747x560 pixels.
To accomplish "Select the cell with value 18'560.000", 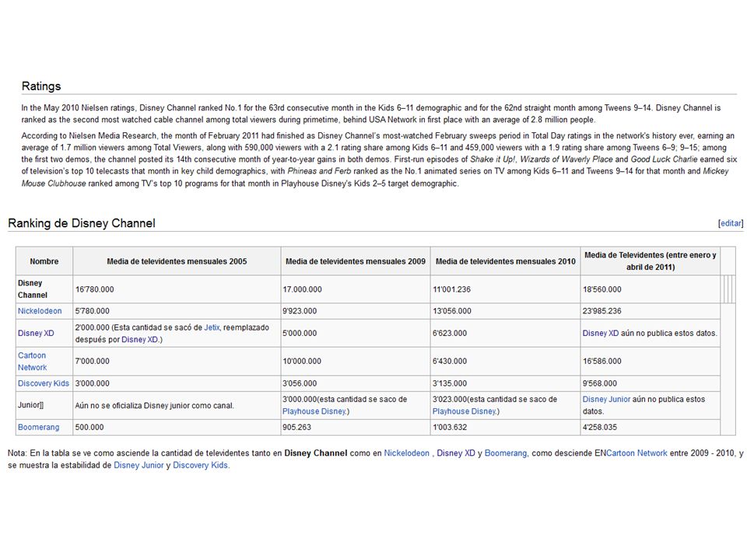I will (651, 289).
